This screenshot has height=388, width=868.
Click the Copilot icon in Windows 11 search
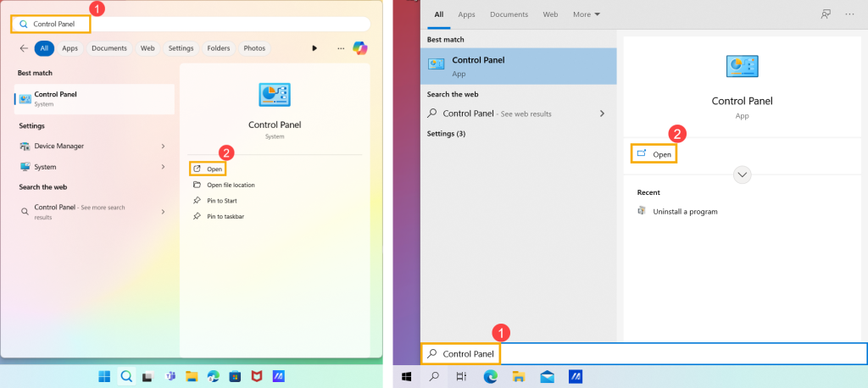[x=359, y=48]
